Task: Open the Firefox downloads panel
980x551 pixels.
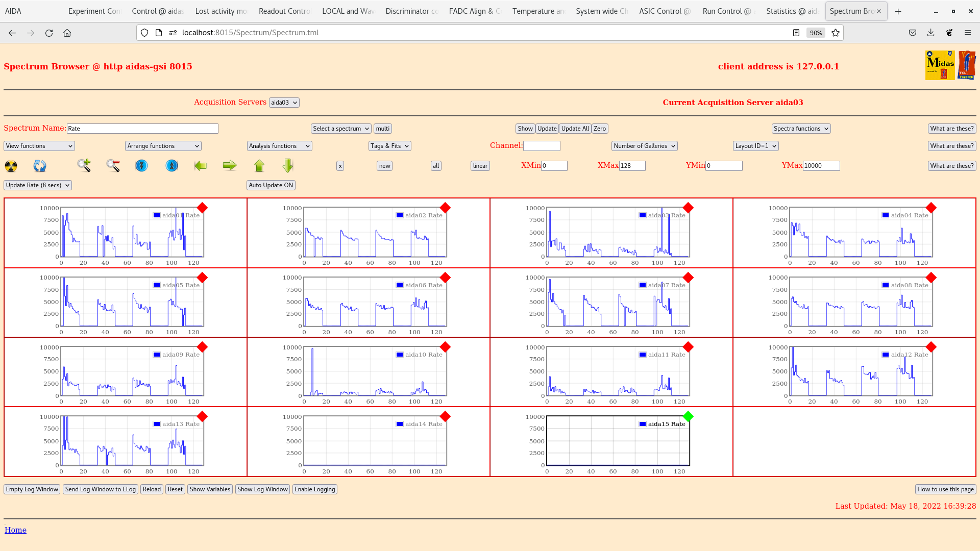Action: [x=931, y=33]
